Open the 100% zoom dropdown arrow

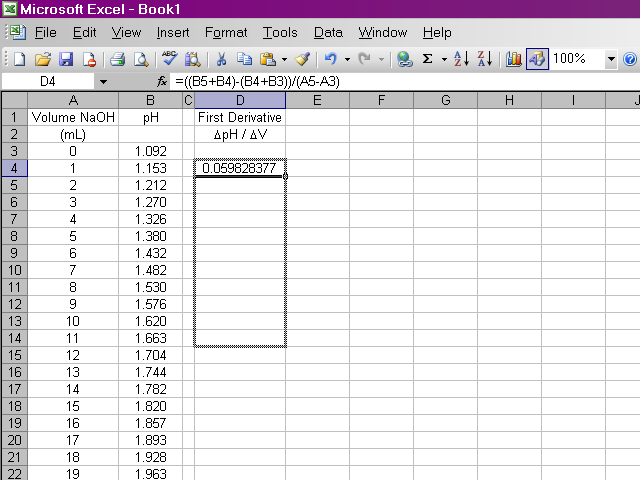pos(611,60)
